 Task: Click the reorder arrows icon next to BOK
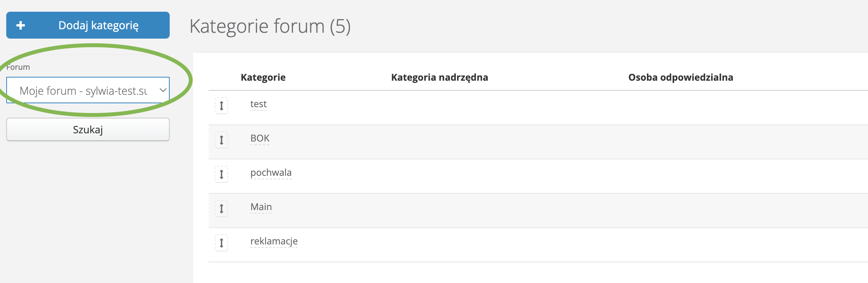tap(221, 140)
